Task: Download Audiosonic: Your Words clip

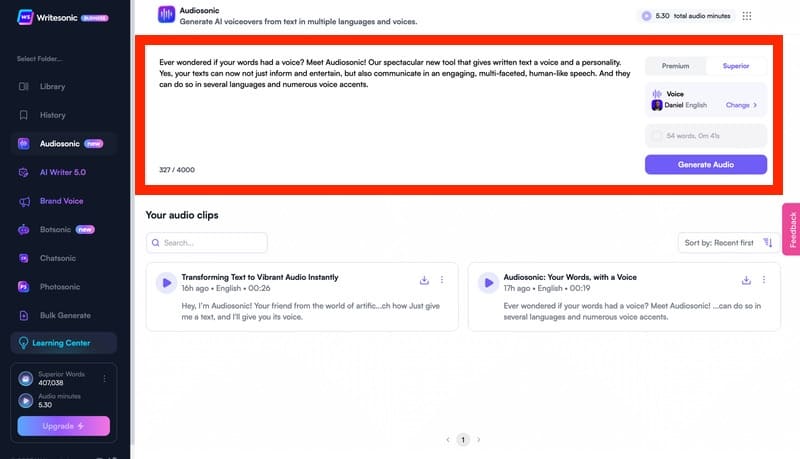Action: tap(746, 280)
